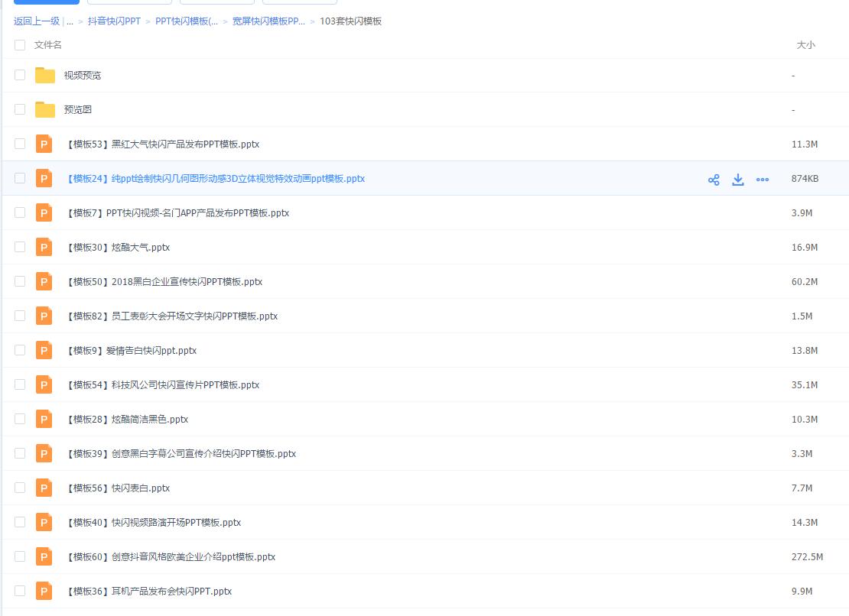Click the PPT icon for 模板36 耳机产品发布会

pos(44,591)
